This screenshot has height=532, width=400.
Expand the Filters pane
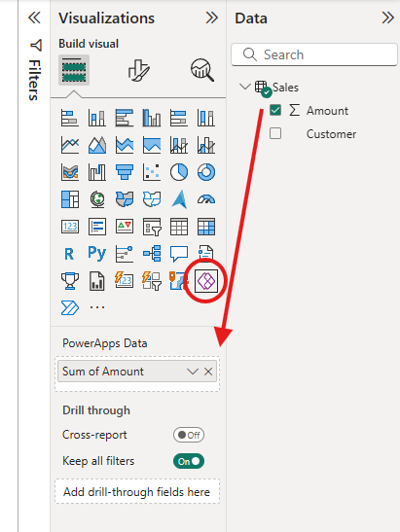point(34,18)
